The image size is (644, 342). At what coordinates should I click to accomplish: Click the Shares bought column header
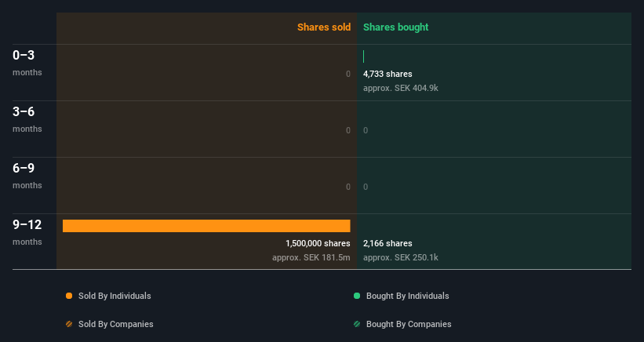click(x=395, y=27)
